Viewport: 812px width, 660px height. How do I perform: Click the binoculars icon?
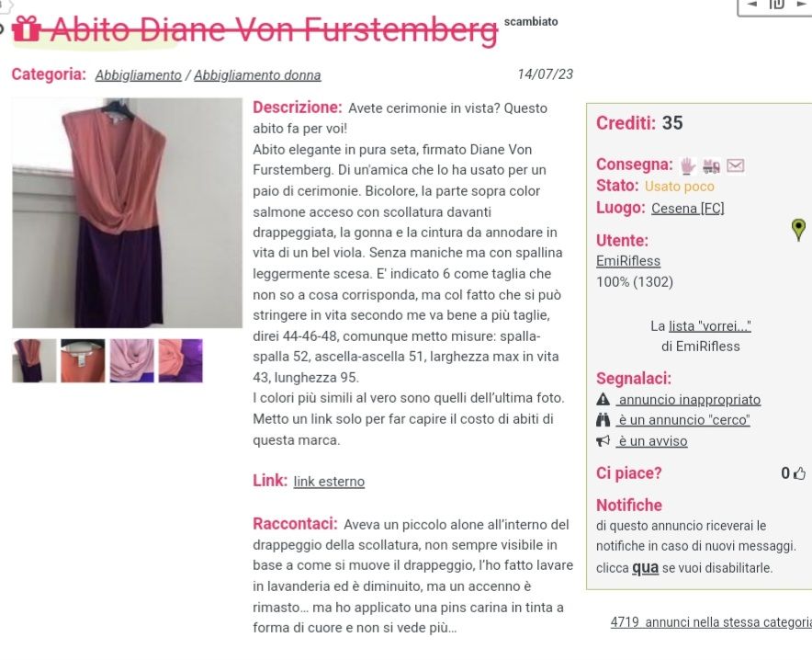[603, 419]
